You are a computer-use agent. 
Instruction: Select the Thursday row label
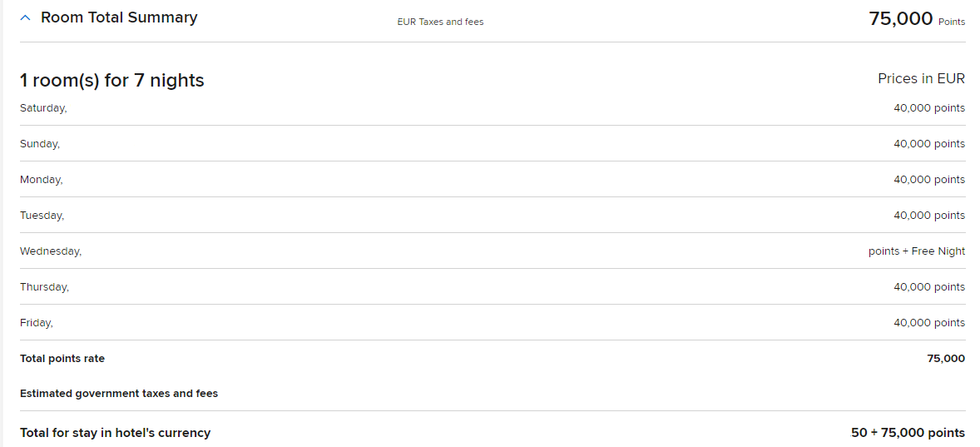44,287
